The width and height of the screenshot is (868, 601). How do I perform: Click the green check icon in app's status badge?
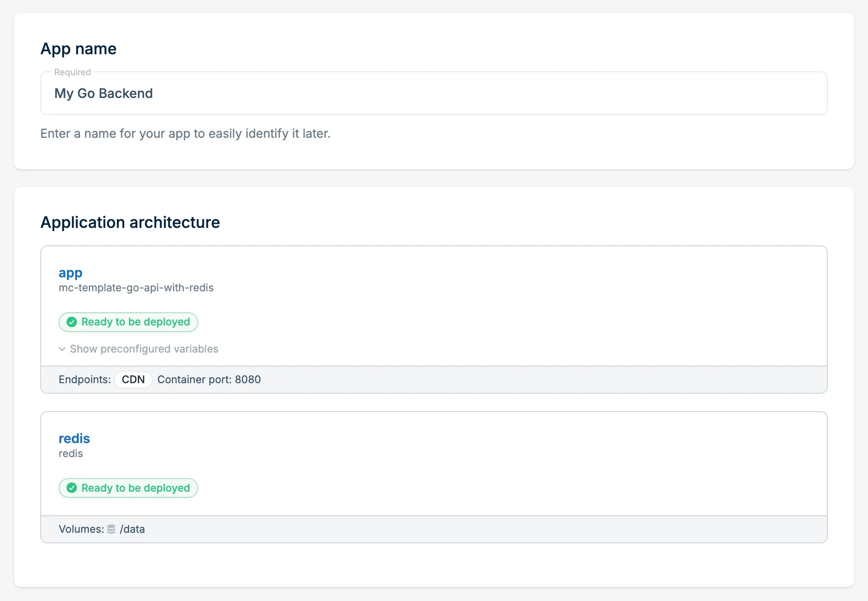[x=72, y=322]
